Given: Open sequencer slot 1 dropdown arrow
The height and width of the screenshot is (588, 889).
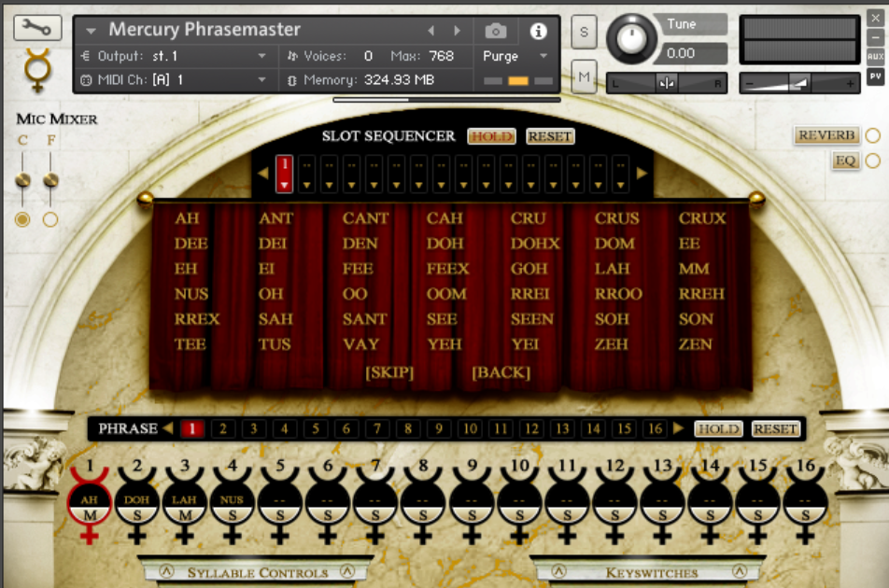Looking at the screenshot, I should [284, 185].
